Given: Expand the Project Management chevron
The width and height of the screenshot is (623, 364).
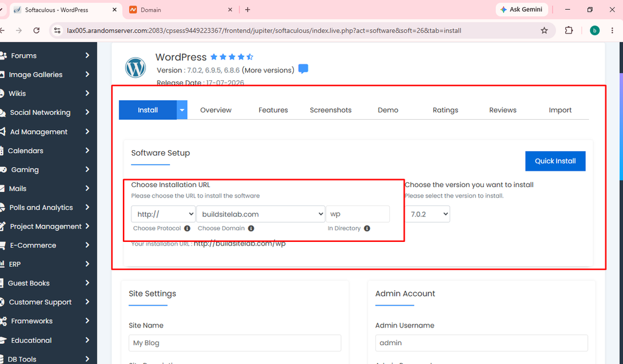Looking at the screenshot, I should (x=87, y=226).
